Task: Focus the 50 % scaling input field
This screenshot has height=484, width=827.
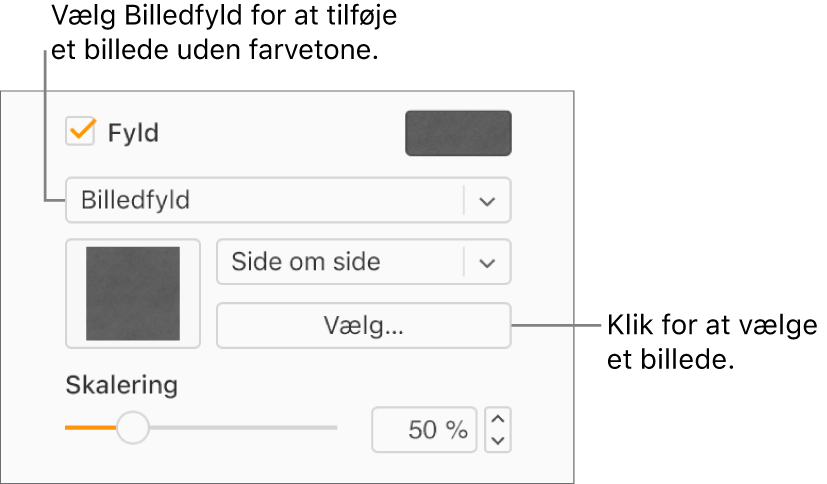Action: click(x=424, y=430)
